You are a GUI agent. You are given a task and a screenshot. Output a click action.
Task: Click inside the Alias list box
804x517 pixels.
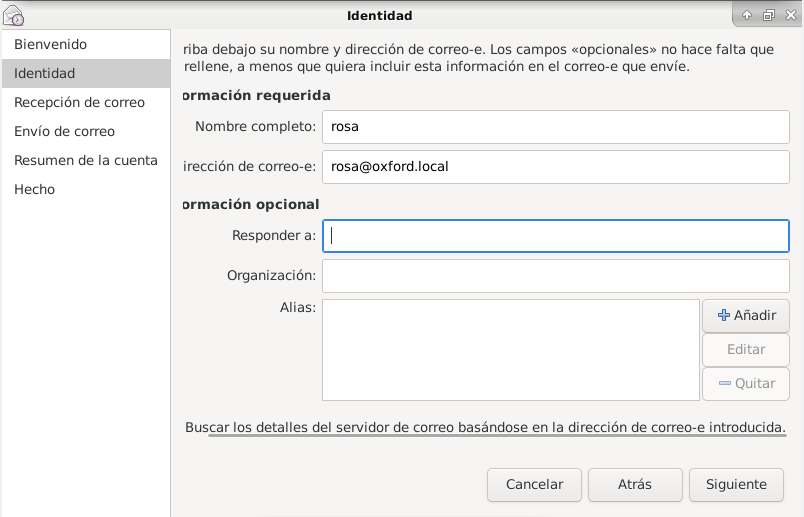pyautogui.click(x=510, y=349)
